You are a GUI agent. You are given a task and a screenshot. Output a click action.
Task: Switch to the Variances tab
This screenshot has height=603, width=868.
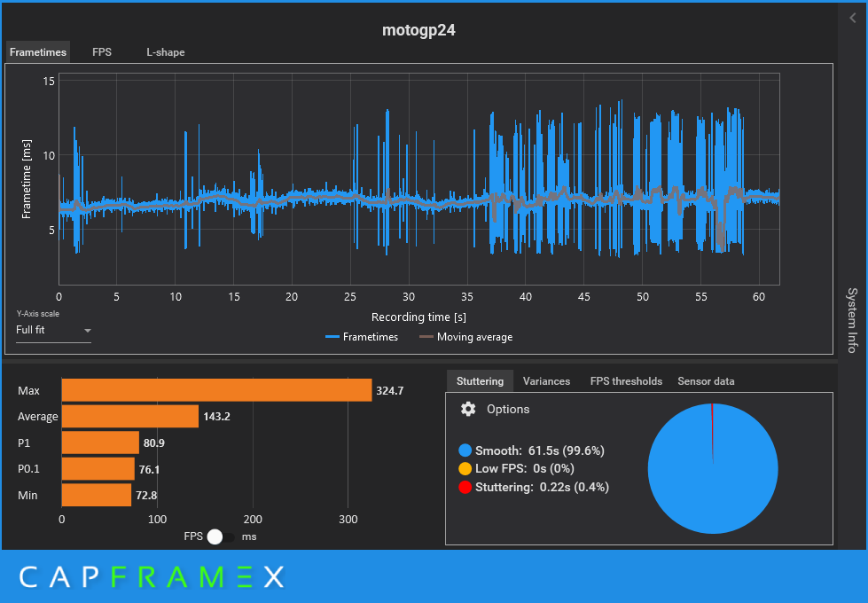(546, 381)
